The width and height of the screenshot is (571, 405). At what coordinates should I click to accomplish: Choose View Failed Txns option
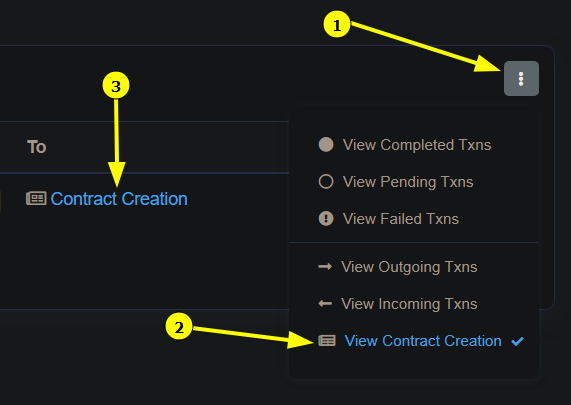tap(414, 219)
